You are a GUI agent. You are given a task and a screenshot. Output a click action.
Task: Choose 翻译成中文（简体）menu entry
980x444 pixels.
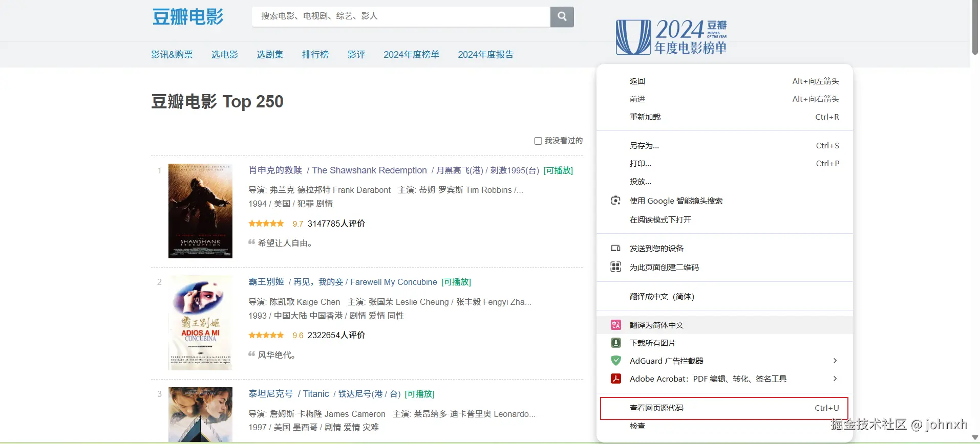[725, 296]
